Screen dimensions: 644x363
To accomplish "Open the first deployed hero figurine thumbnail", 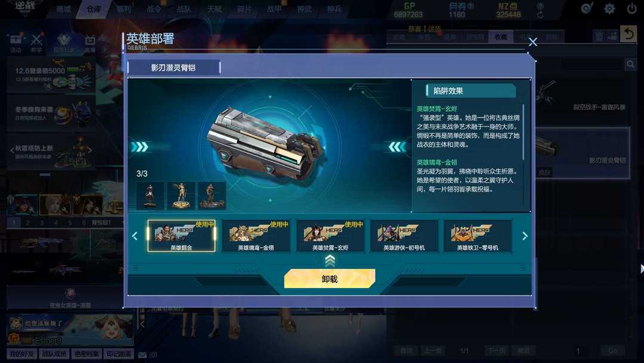I will click(150, 196).
